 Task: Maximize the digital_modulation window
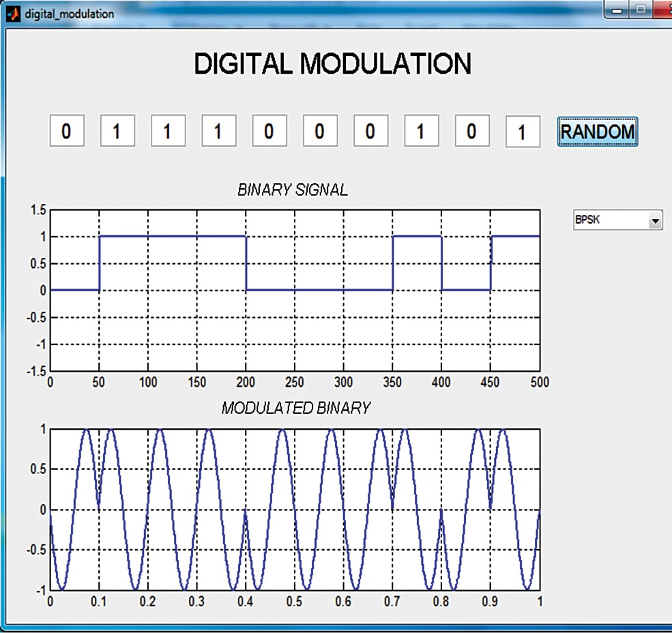(641, 9)
